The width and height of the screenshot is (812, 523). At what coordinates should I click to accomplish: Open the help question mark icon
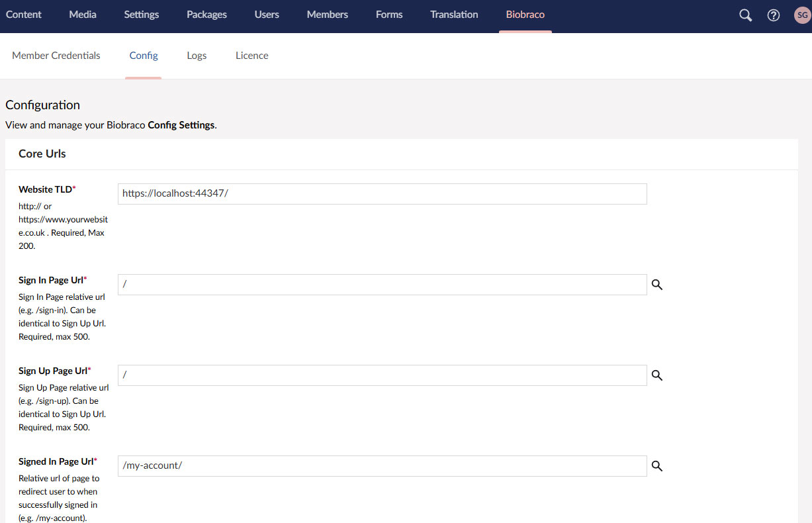coord(773,15)
